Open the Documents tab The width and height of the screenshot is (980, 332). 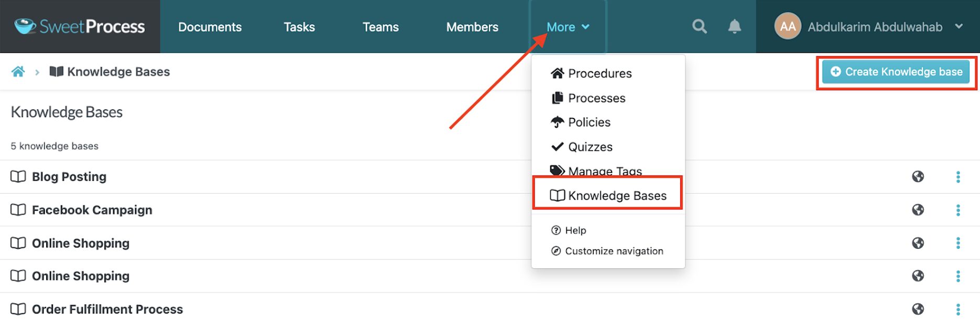[x=210, y=27]
